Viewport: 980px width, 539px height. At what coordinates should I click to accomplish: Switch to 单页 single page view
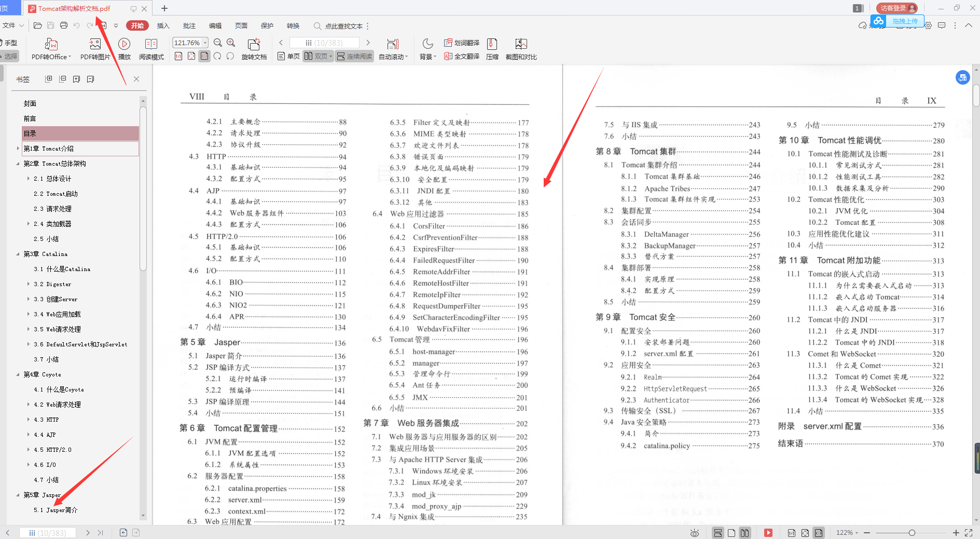288,56
